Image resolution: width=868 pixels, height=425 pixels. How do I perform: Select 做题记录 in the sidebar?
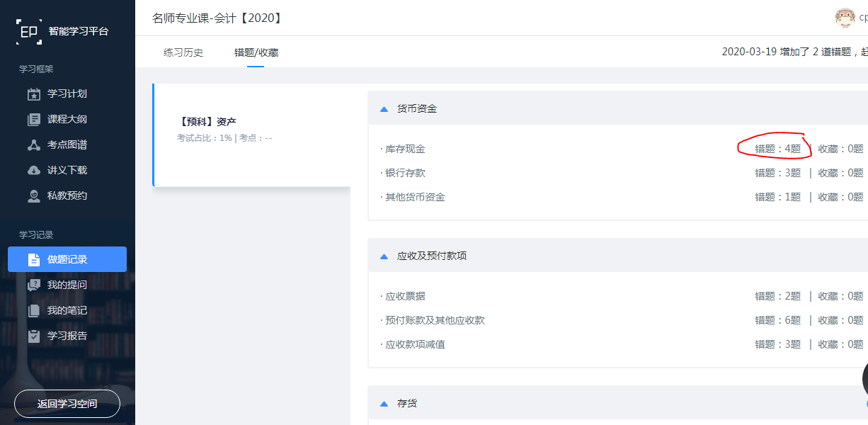pos(67,259)
